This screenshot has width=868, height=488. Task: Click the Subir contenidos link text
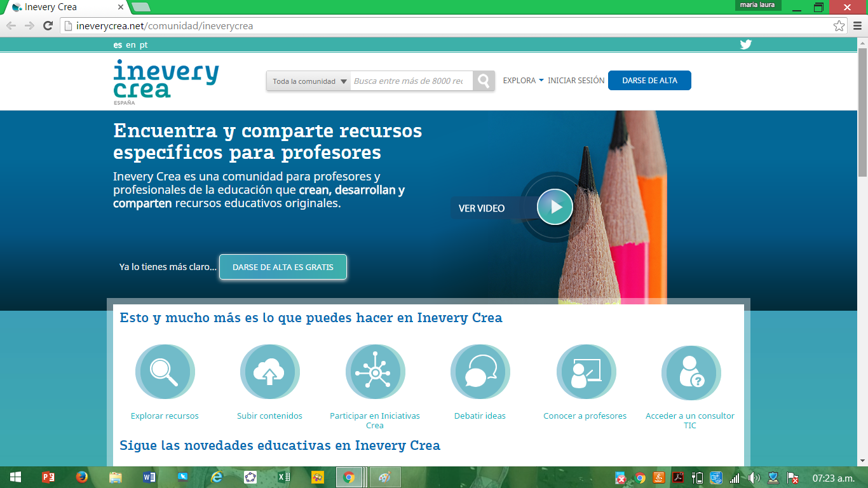[x=269, y=416]
